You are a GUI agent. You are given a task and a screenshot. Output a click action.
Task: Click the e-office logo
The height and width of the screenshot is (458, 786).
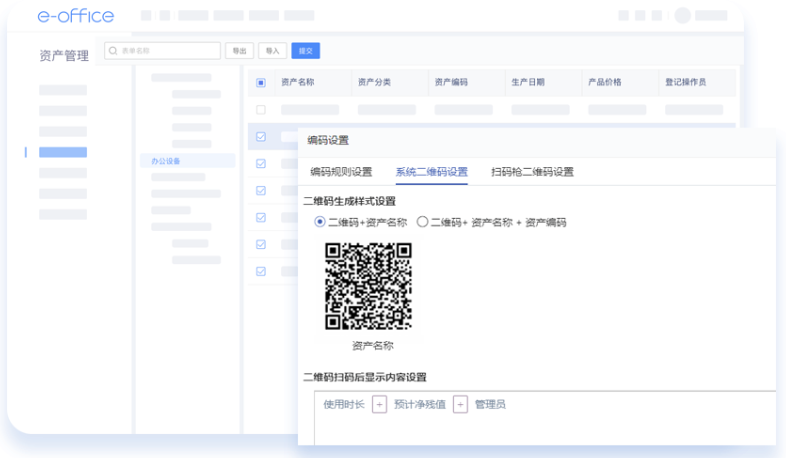tap(76, 16)
